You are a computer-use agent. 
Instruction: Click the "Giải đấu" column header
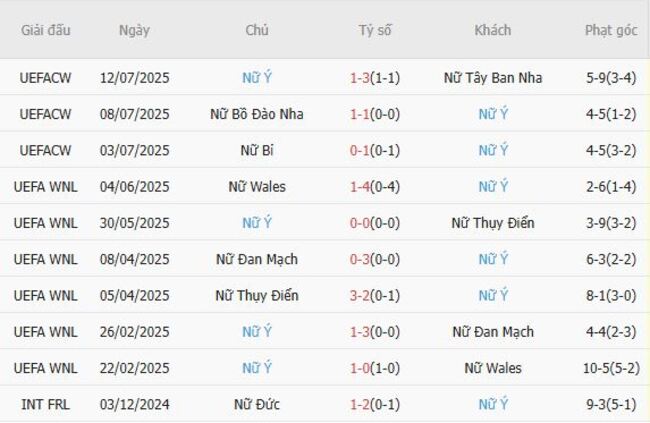tap(46, 30)
